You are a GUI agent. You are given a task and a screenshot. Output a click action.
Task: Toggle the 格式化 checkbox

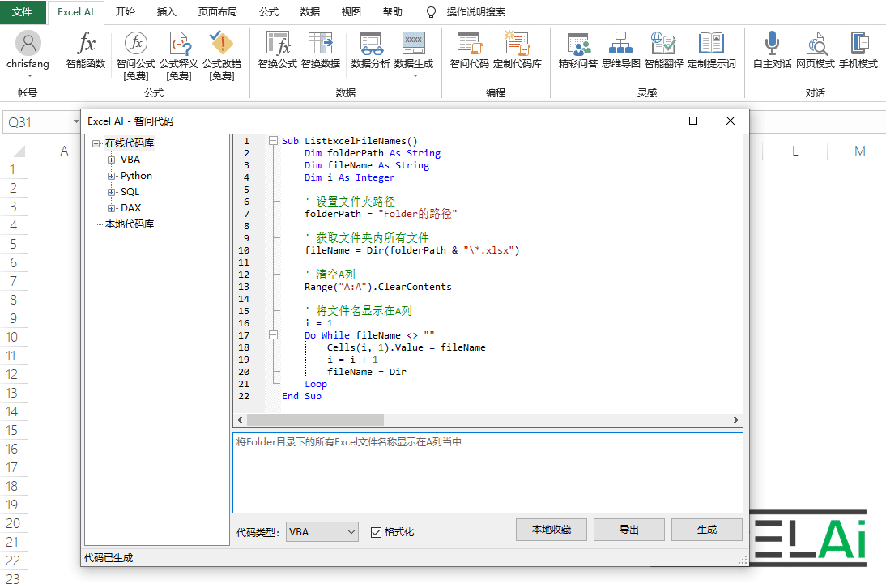pyautogui.click(x=376, y=532)
